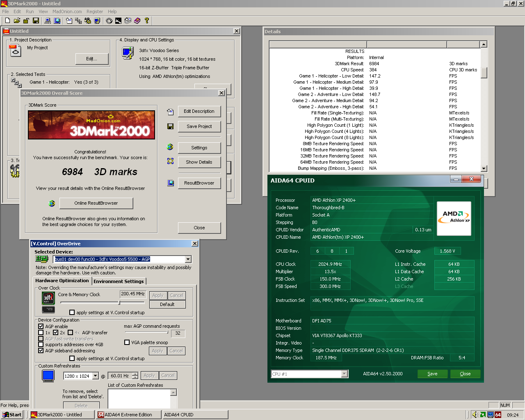525x420 pixels.
Task: Enable supports addresses over 4GB
Action: click(x=41, y=345)
